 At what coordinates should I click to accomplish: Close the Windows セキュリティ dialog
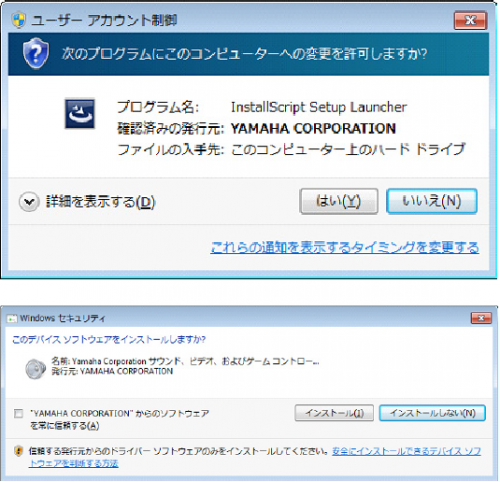[481, 318]
